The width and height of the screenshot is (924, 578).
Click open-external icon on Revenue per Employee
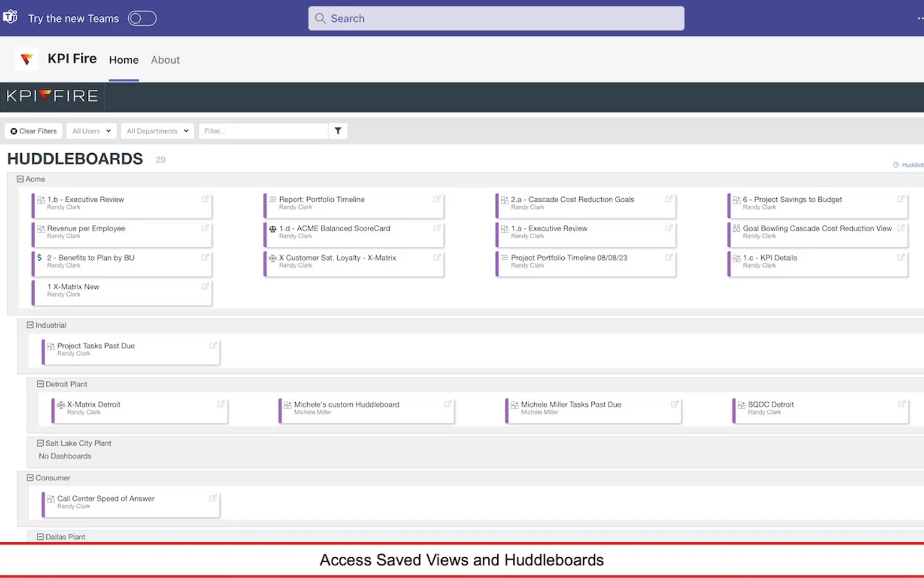point(205,228)
